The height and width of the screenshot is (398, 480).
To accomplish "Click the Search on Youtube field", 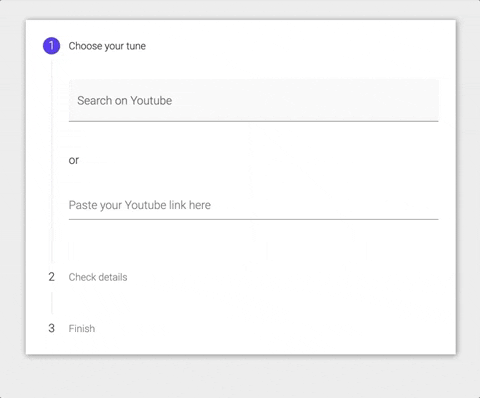I will point(253,100).
